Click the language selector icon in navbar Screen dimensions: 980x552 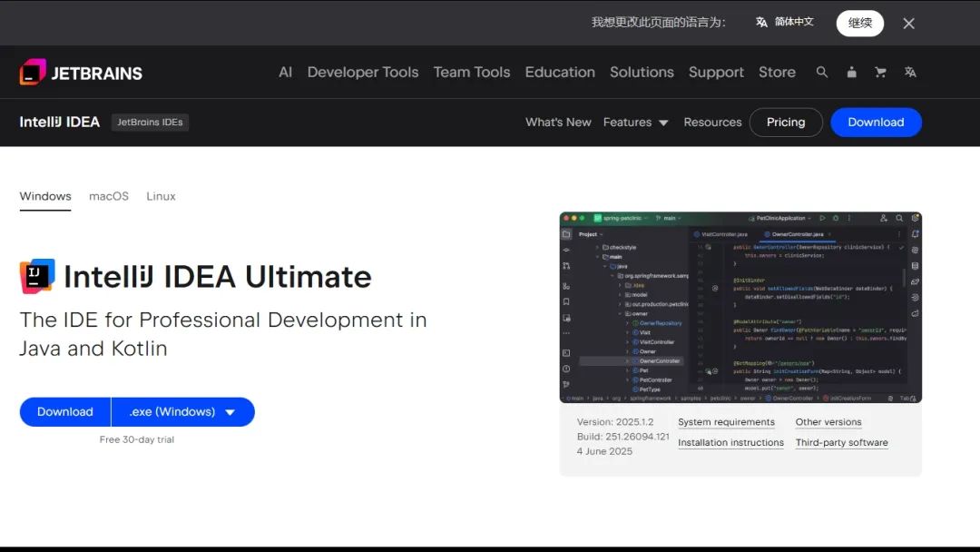[910, 73]
